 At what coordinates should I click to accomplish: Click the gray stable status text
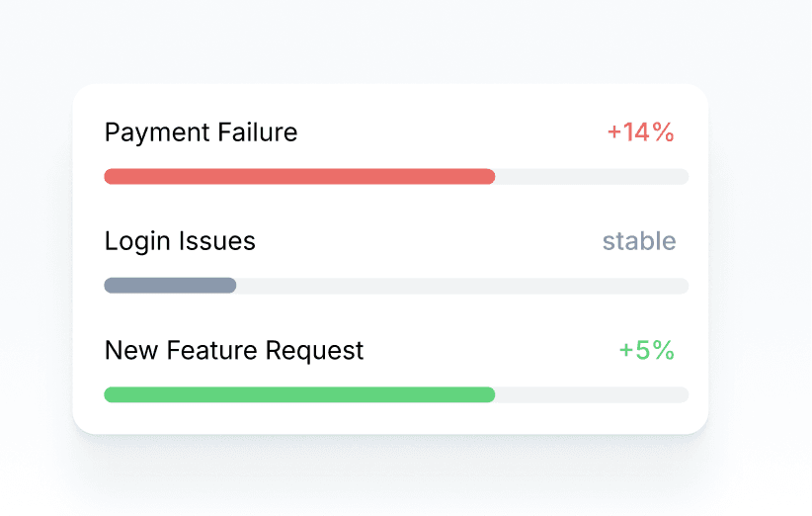[639, 241]
